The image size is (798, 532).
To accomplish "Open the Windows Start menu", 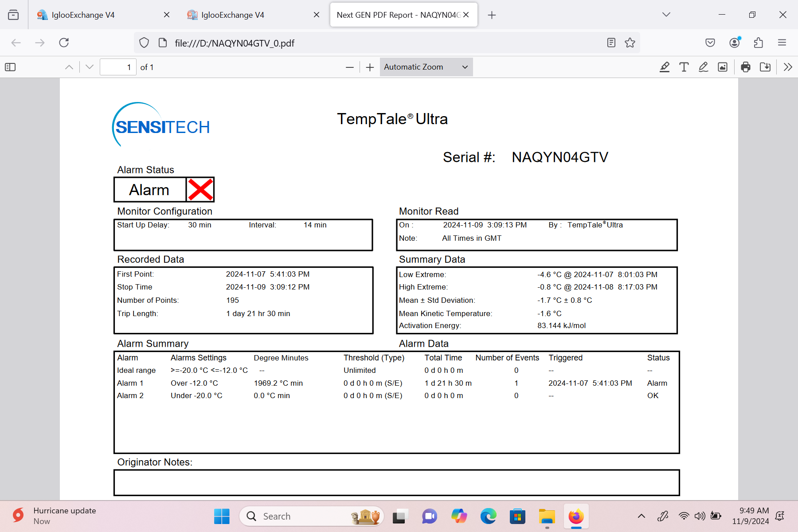I will pyautogui.click(x=222, y=516).
